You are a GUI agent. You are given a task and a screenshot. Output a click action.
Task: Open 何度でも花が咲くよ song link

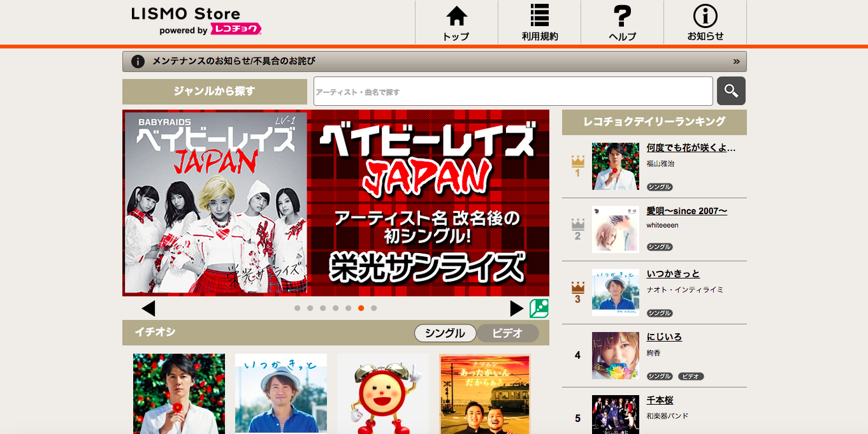[x=691, y=148]
